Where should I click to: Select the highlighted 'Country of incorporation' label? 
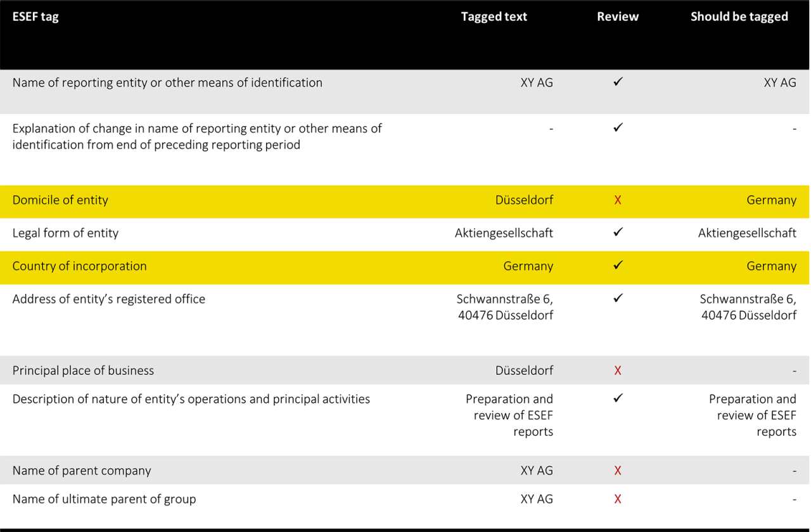pyautogui.click(x=79, y=266)
